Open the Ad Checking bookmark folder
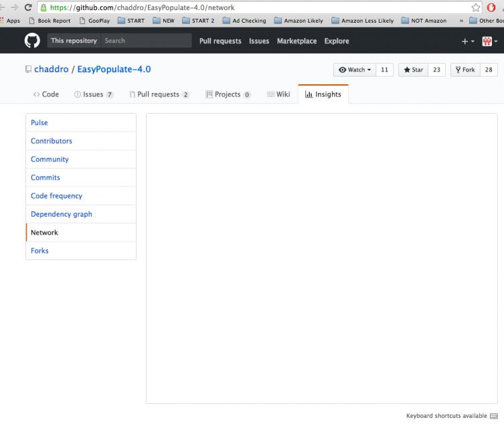This screenshot has width=504, height=428. 244,21
